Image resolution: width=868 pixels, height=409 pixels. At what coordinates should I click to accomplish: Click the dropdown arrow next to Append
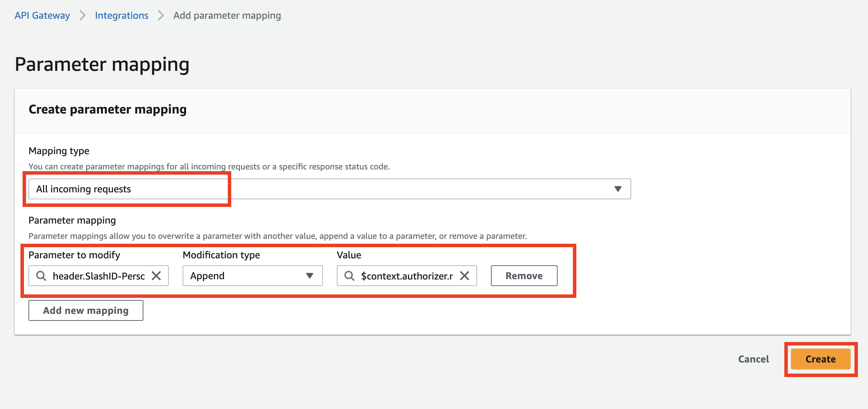tap(310, 276)
